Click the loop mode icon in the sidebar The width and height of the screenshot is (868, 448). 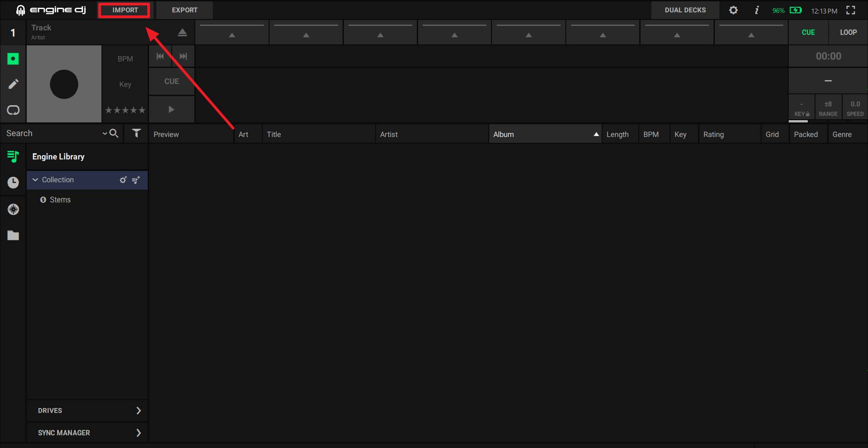pyautogui.click(x=13, y=110)
